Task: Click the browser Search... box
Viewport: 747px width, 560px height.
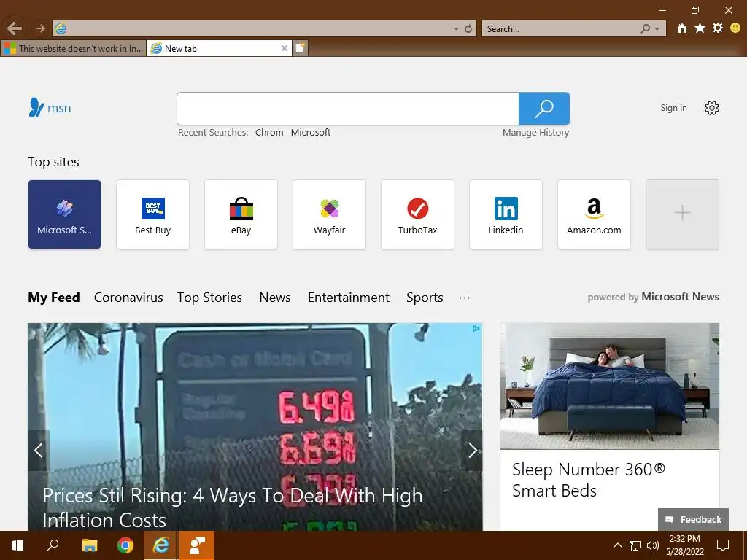Action: (561, 28)
